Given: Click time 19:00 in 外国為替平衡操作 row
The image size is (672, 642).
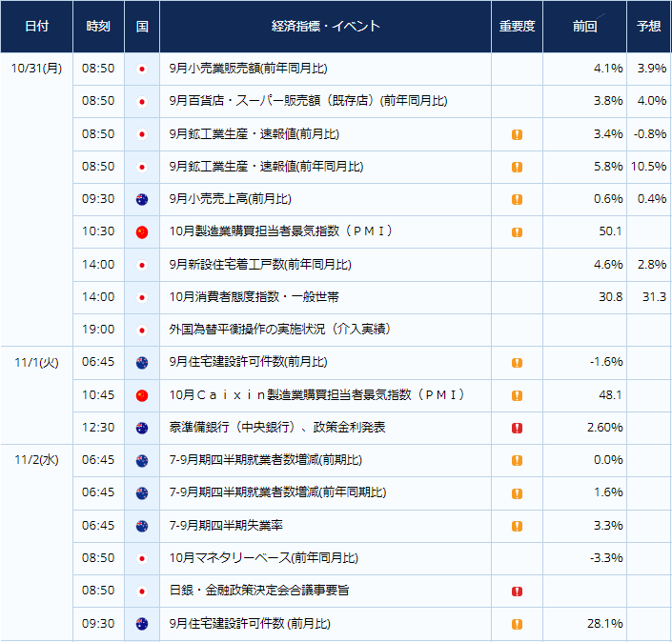Looking at the screenshot, I should (x=98, y=330).
